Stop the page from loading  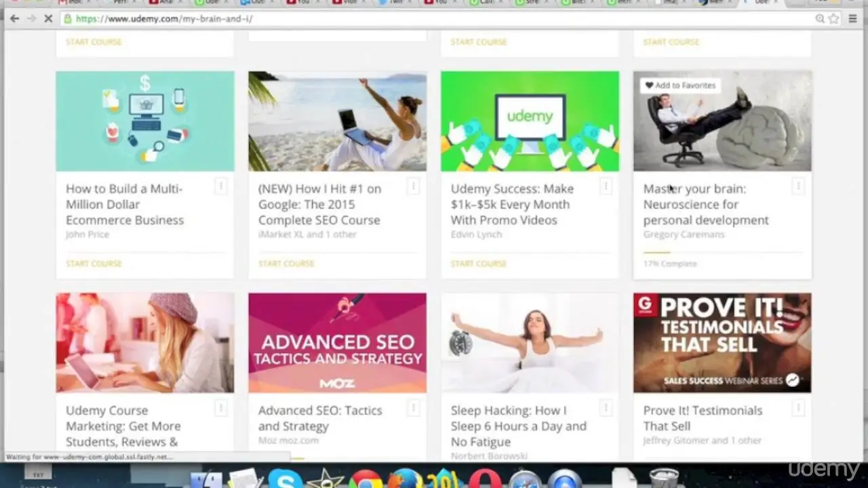48,18
